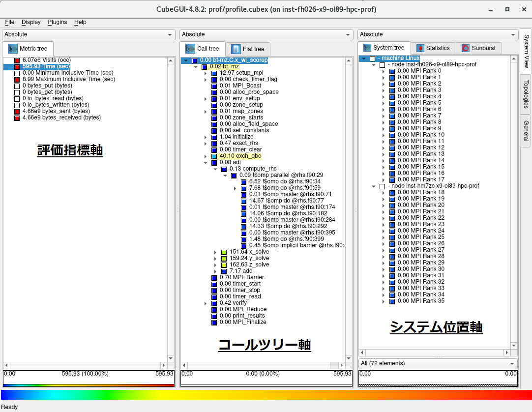Click the Sunburst tab icon

[x=465, y=48]
